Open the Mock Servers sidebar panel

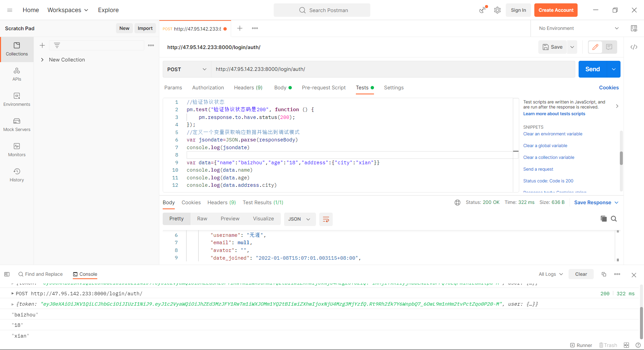[x=17, y=125]
